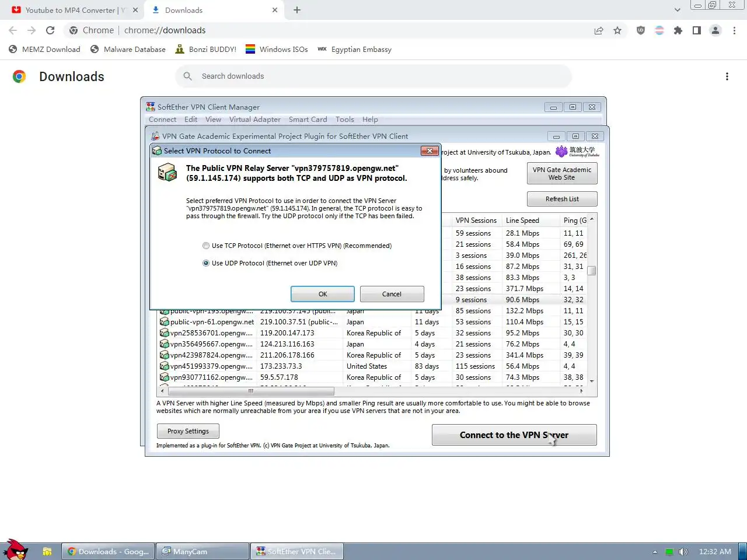Select Use TCP Protocol radio option
This screenshot has width=747, height=560.
click(x=206, y=246)
